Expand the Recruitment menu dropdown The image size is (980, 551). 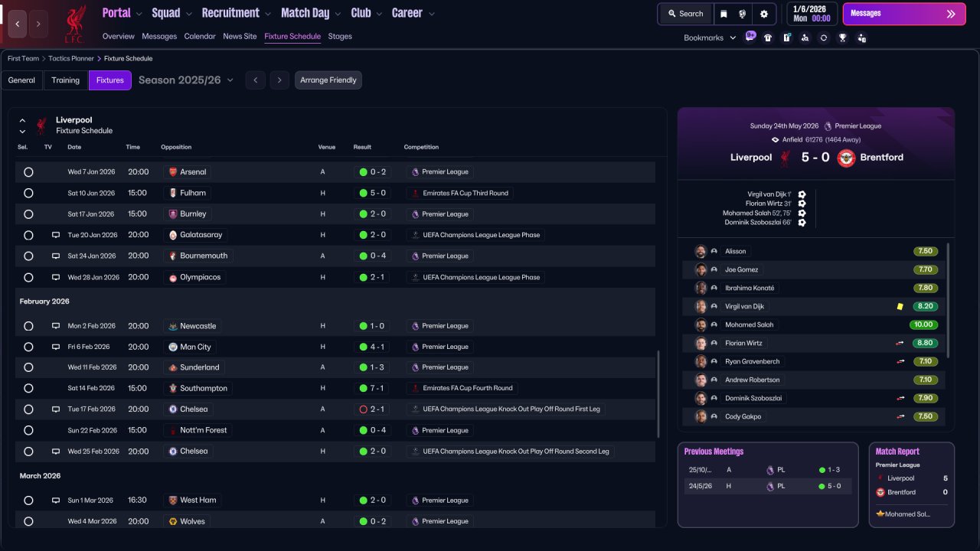point(267,14)
